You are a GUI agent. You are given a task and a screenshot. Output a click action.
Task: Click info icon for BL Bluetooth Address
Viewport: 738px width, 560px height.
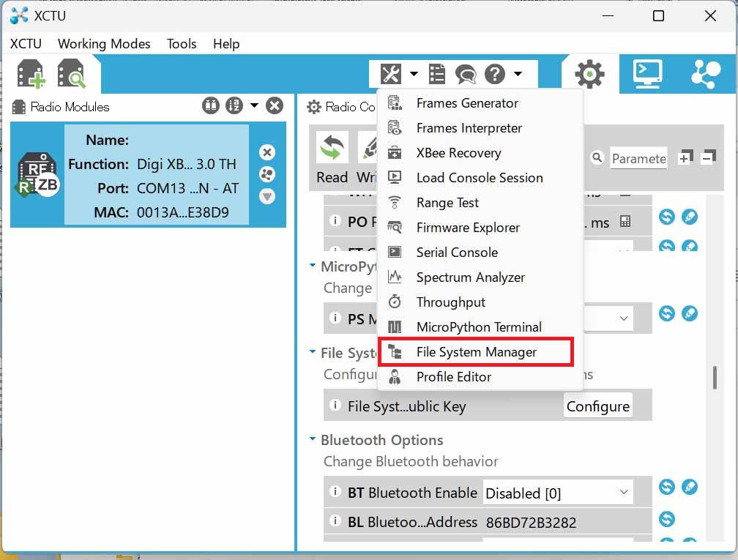[335, 520]
